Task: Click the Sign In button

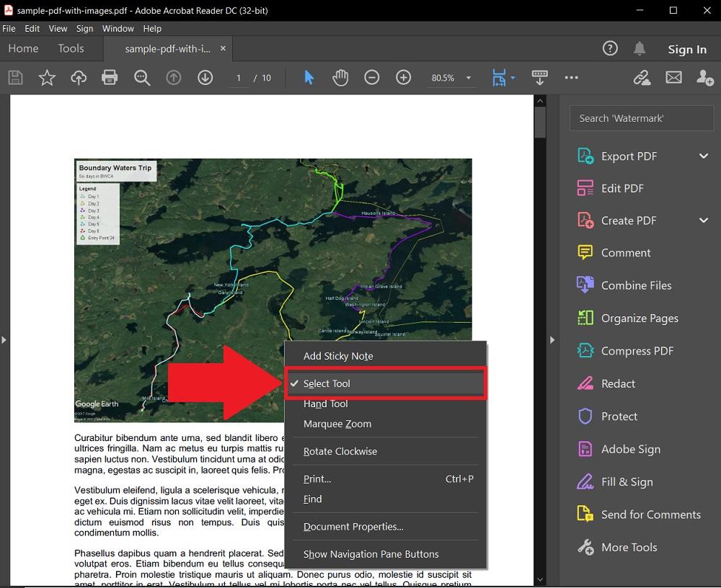Action: (x=687, y=49)
